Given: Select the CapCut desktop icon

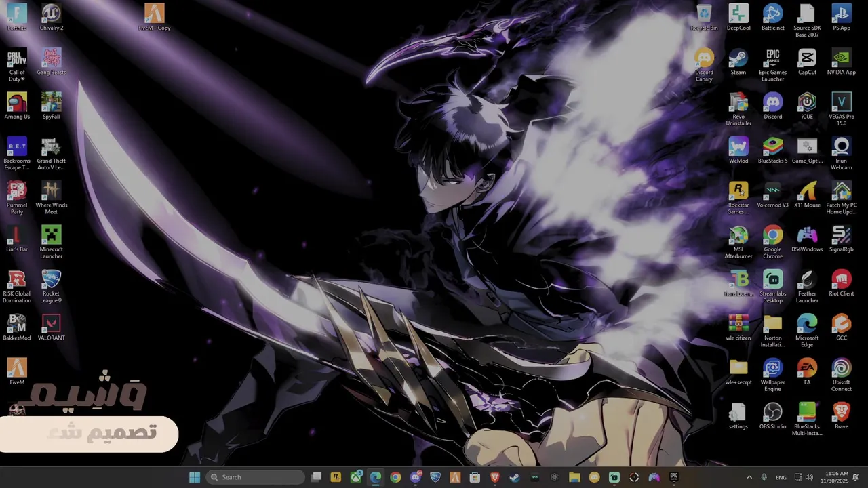Looking at the screenshot, I should pyautogui.click(x=807, y=62).
